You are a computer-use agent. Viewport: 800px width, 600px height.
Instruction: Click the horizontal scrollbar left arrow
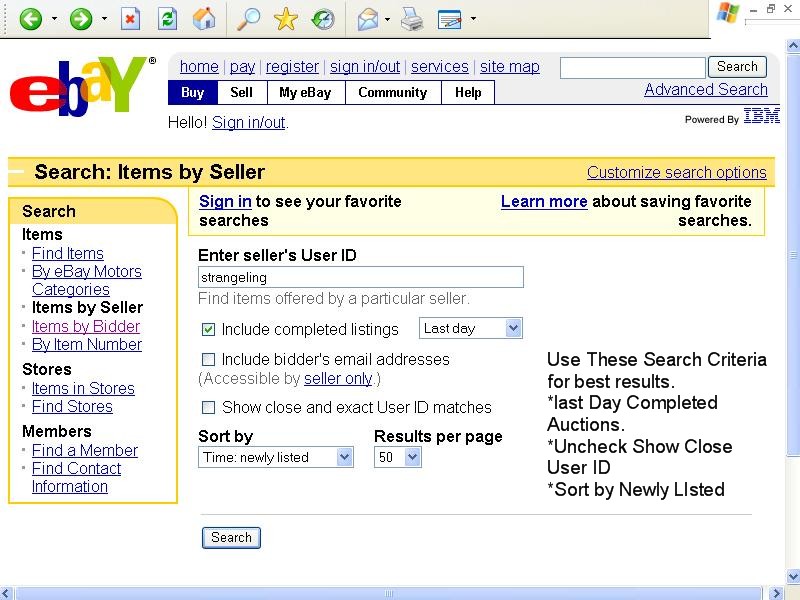[6, 593]
